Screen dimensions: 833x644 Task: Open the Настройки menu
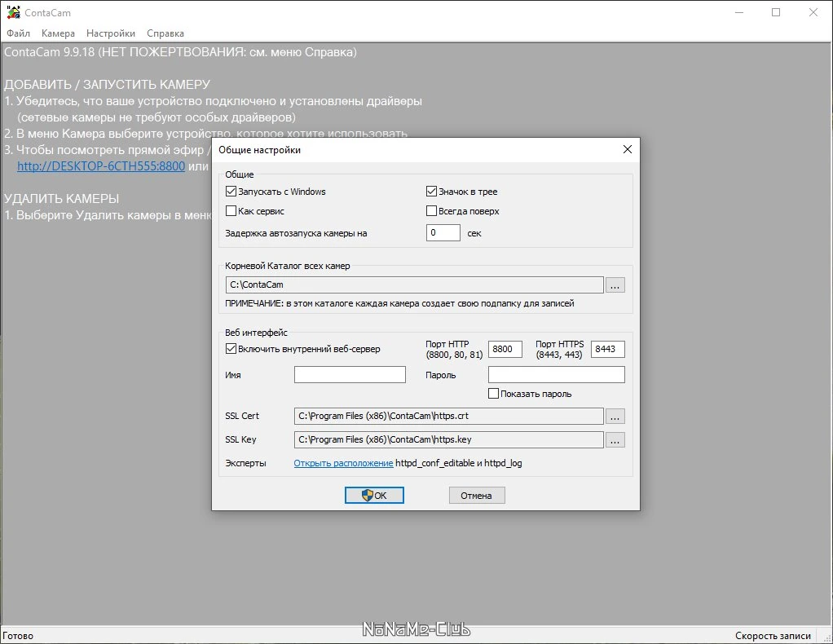pos(111,33)
